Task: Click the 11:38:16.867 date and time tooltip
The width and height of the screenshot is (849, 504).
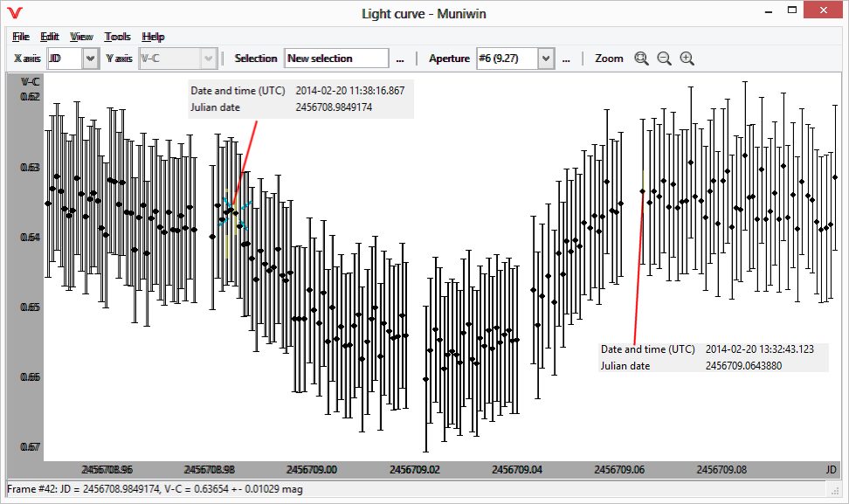Action: coord(301,99)
